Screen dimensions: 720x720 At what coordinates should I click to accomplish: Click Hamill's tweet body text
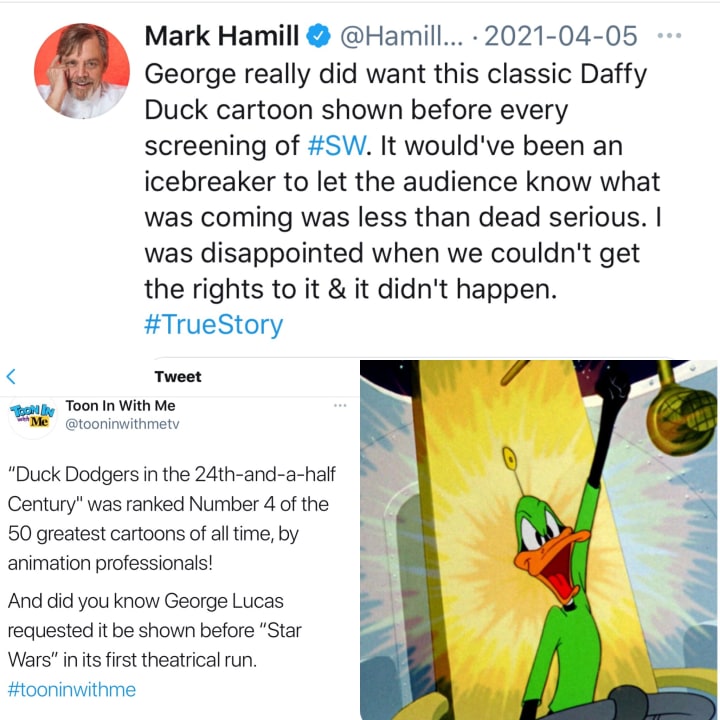(x=403, y=181)
